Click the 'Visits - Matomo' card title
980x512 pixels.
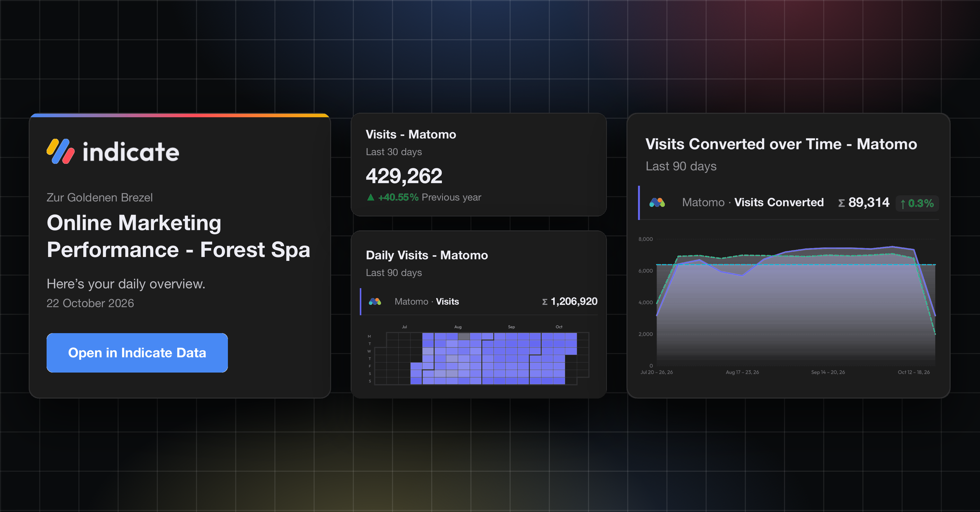[411, 134]
